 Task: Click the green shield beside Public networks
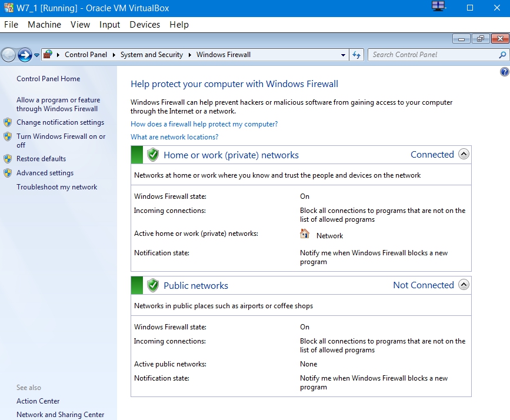click(152, 285)
